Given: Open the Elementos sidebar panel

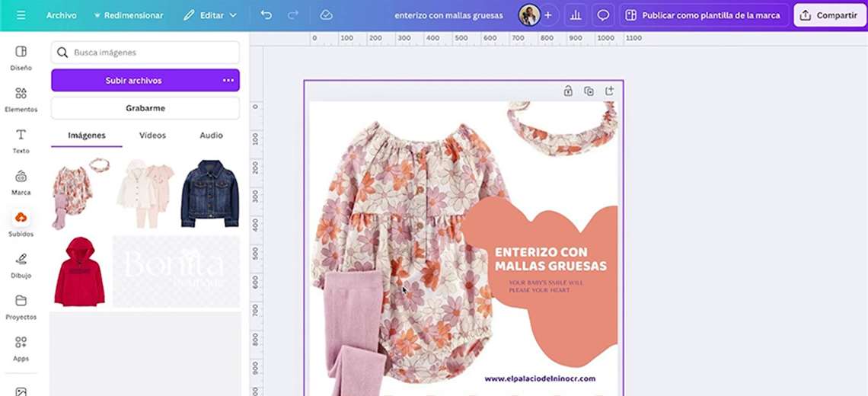Looking at the screenshot, I should click(x=21, y=100).
